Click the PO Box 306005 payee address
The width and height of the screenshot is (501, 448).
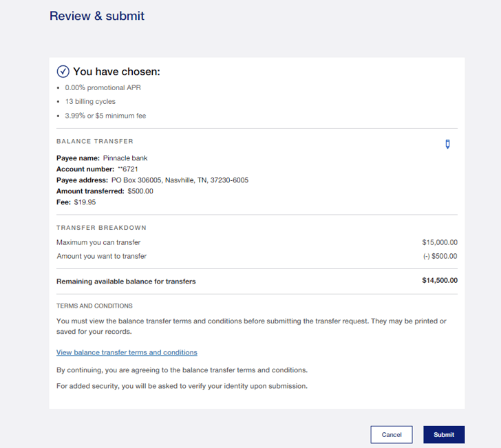(175, 180)
